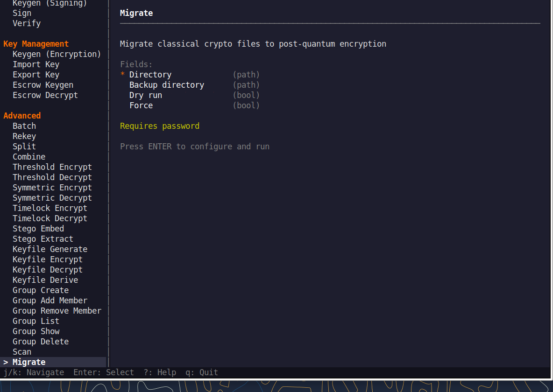Open Threshold Encrypt

click(x=52, y=167)
